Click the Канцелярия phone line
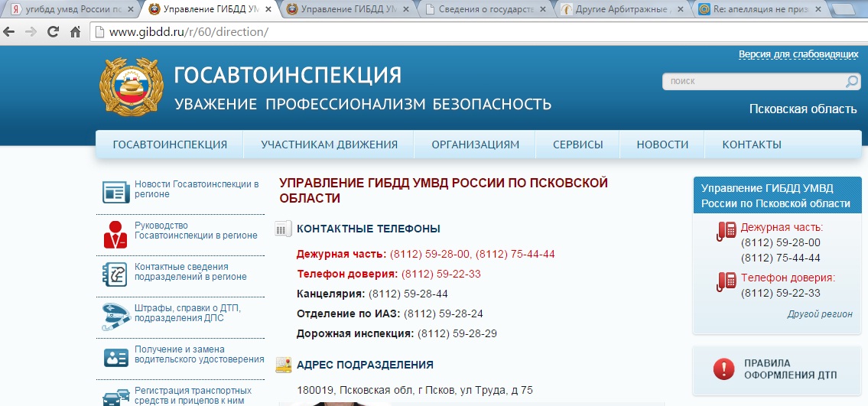This screenshot has height=406, width=868. pyautogui.click(x=372, y=294)
